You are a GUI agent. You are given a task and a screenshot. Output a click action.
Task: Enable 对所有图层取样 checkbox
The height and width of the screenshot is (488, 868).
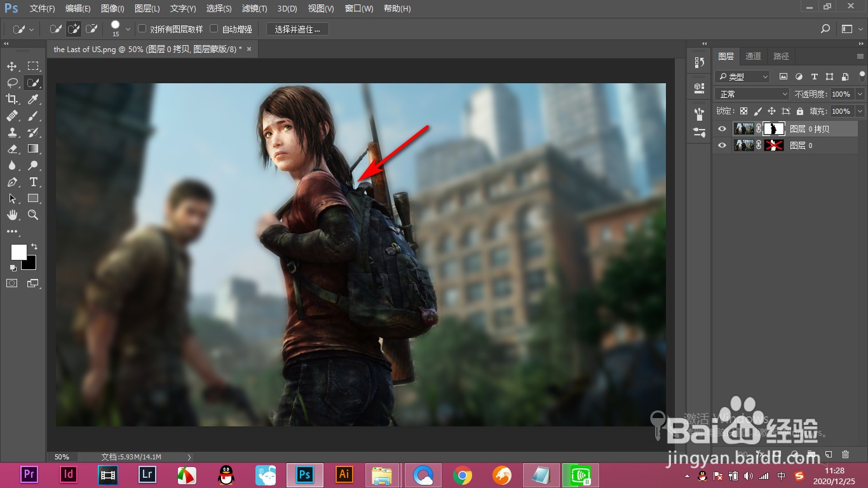click(142, 29)
